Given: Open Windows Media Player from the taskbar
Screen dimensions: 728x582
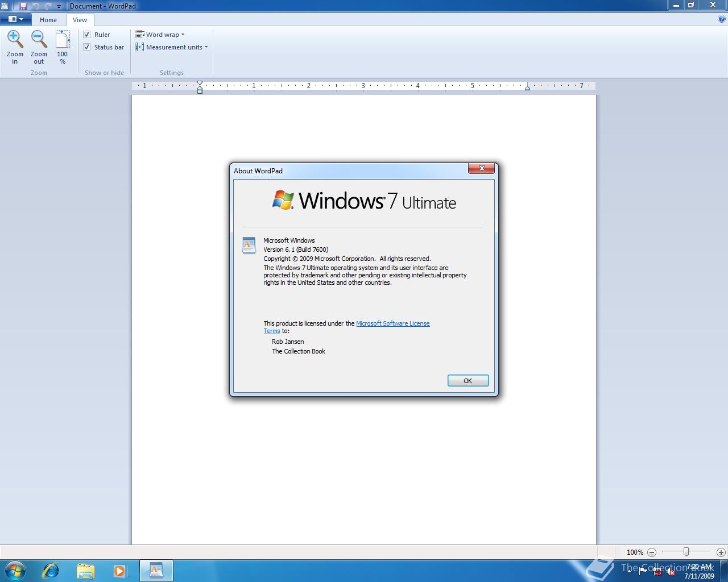Looking at the screenshot, I should pyautogui.click(x=120, y=570).
